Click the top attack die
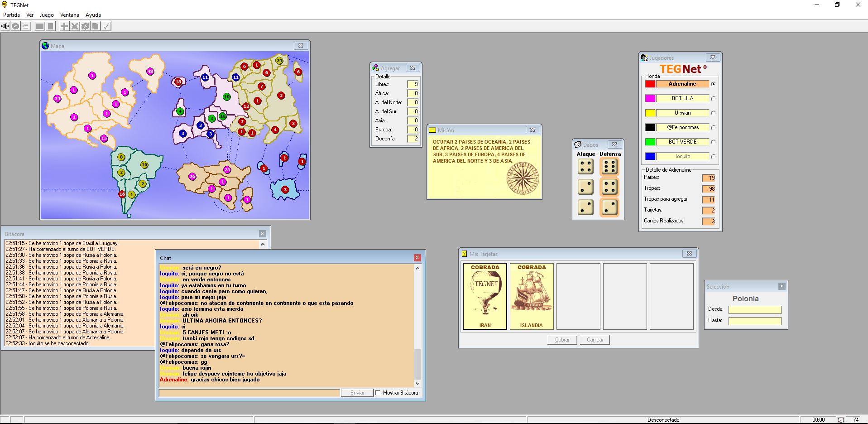The height and width of the screenshot is (424, 868). [x=585, y=166]
